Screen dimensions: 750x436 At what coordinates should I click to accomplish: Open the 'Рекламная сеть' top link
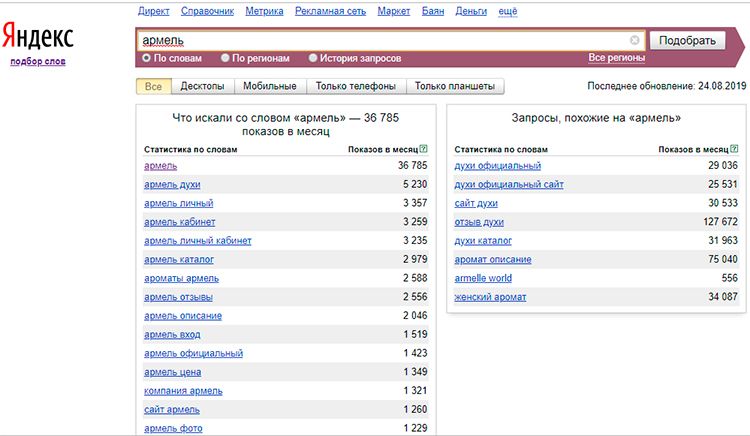click(x=331, y=11)
